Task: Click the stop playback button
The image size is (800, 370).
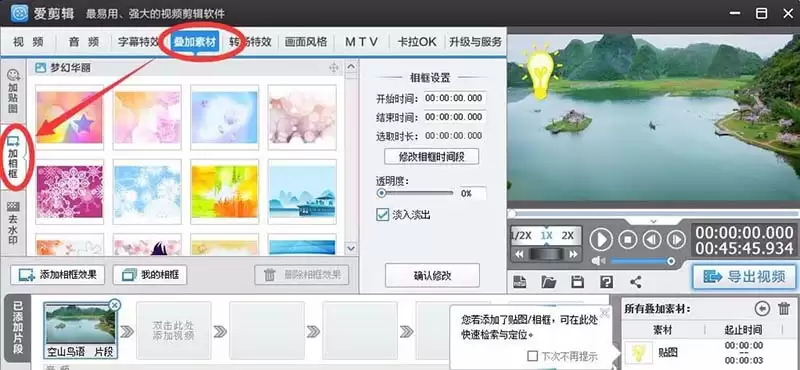Action: tap(628, 239)
